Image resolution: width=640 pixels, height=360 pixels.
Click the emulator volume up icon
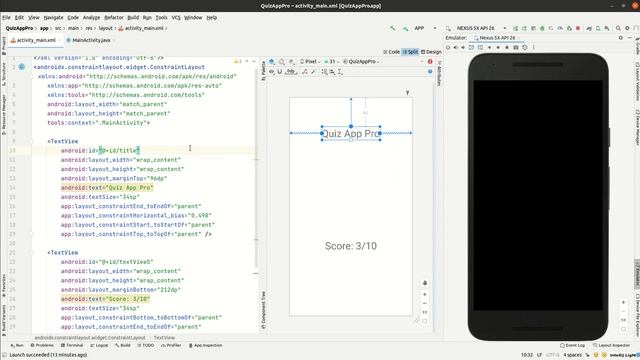[x=456, y=47]
